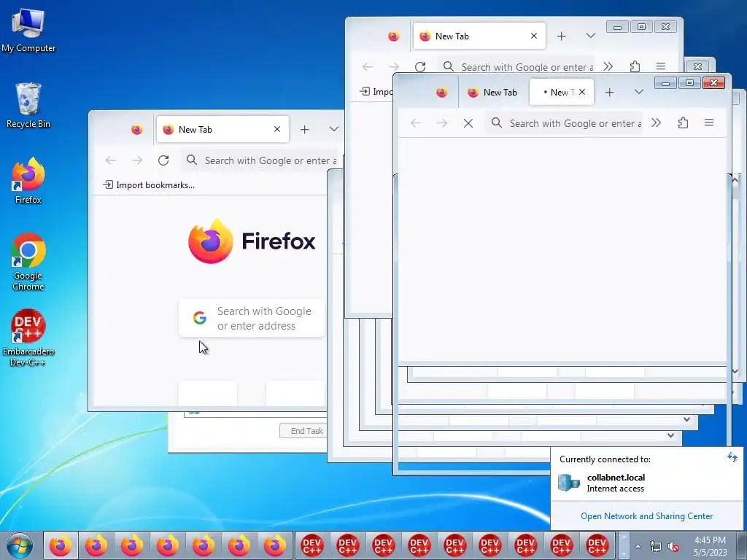Click address bar in the partly covered background Firefox window

pyautogui.click(x=516, y=66)
